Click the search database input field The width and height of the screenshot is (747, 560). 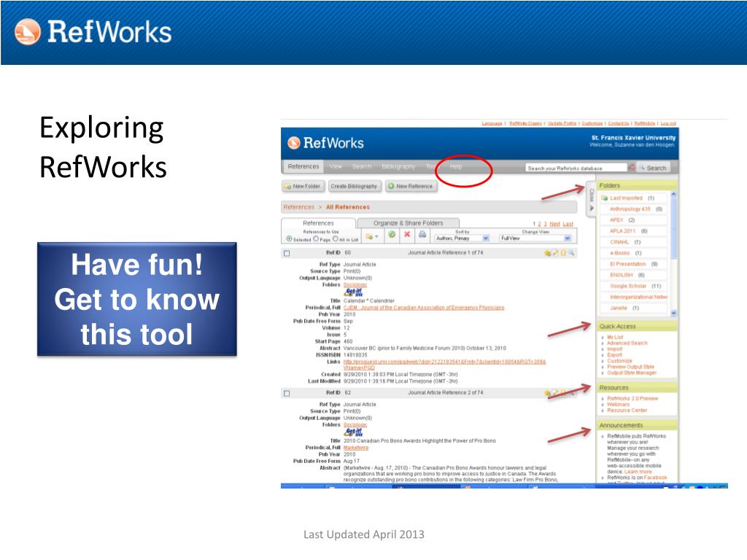tap(576, 168)
